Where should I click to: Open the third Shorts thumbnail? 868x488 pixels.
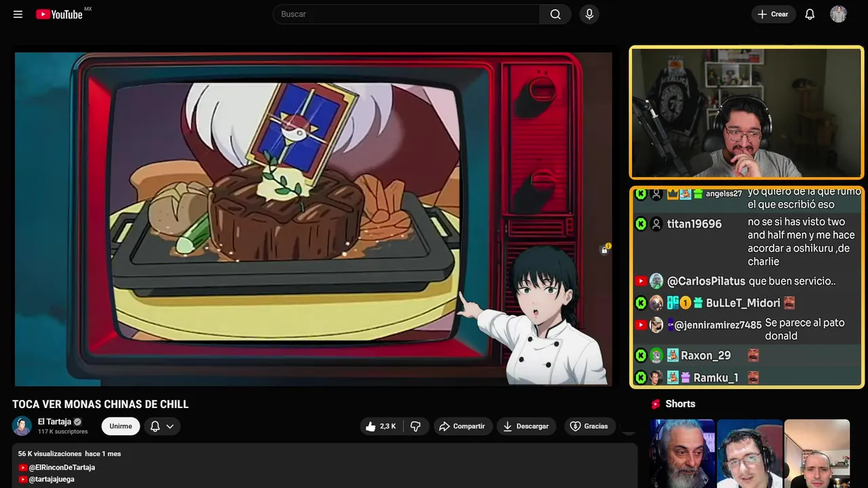tap(816, 453)
